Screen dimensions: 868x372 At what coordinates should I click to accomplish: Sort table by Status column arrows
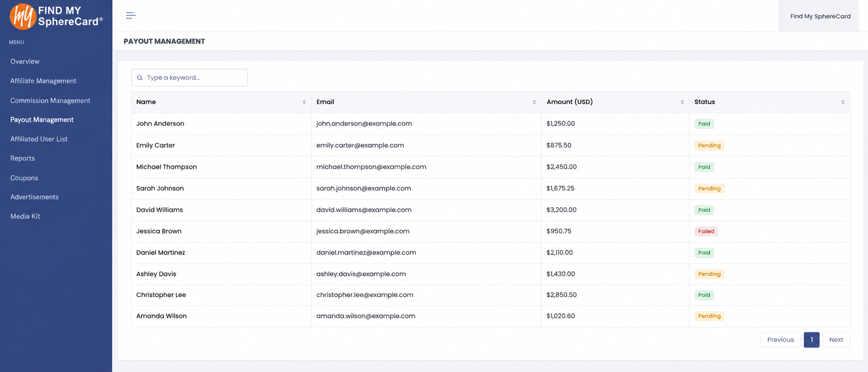[x=843, y=102]
